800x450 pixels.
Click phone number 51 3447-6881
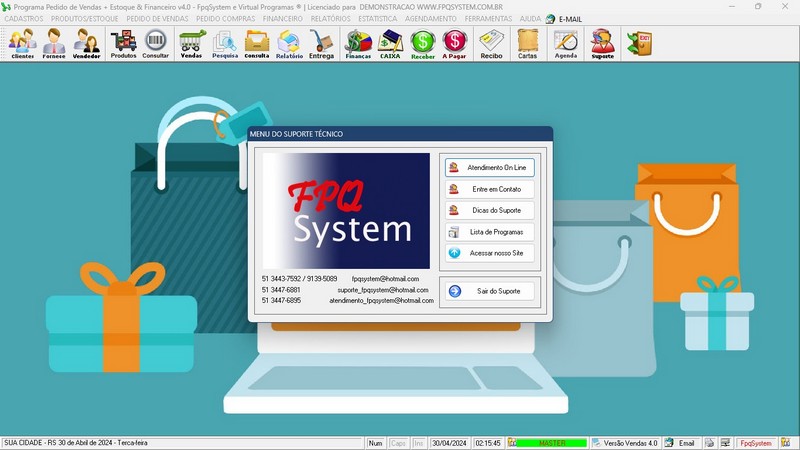click(281, 290)
